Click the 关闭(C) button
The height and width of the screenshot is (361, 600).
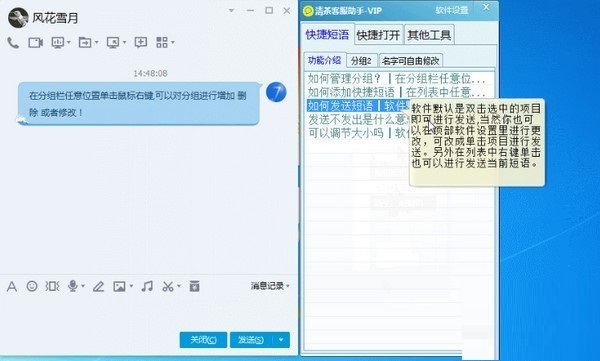point(203,340)
